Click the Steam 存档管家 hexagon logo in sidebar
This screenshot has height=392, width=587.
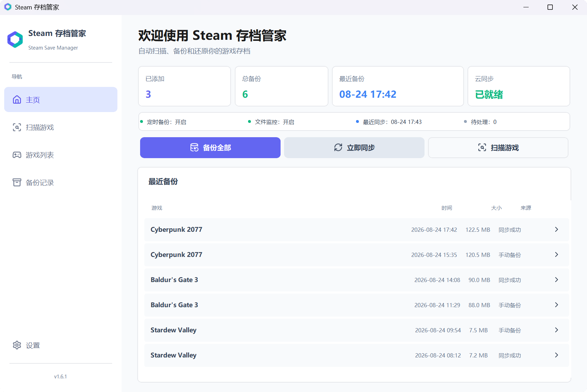(15, 39)
